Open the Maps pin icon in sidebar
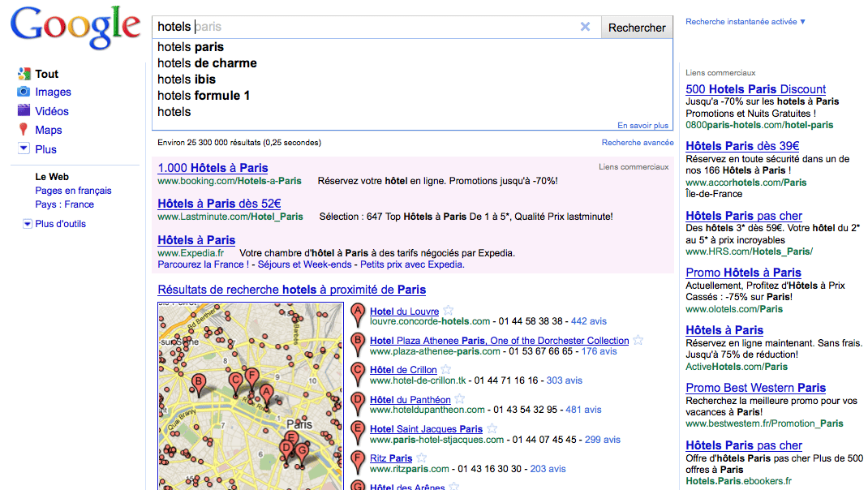The image size is (868, 490). [x=24, y=130]
